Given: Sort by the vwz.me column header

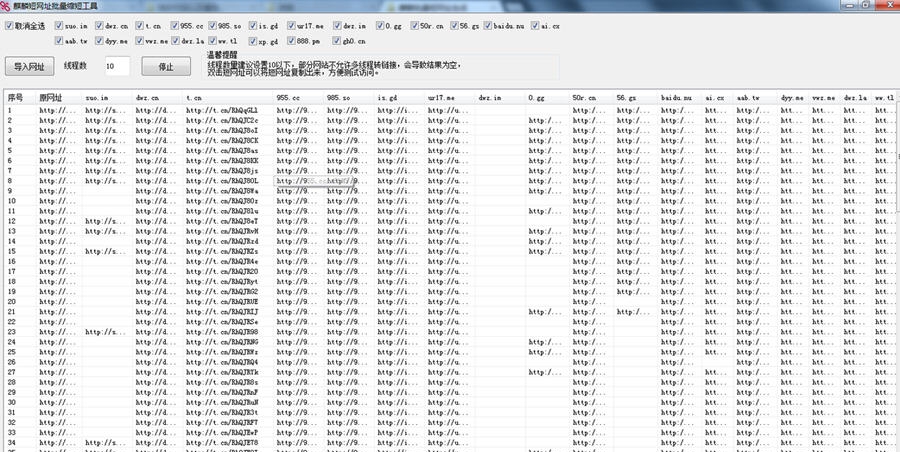Looking at the screenshot, I should pyautogui.click(x=825, y=98).
